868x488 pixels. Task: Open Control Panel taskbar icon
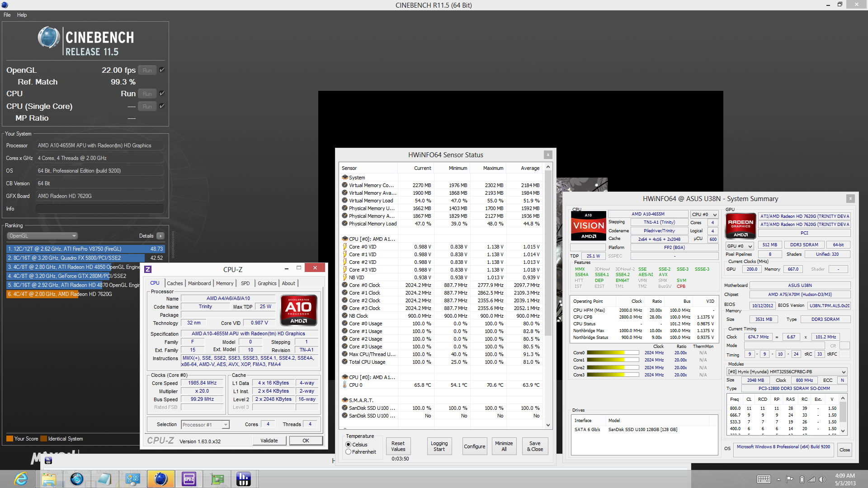pos(133,479)
